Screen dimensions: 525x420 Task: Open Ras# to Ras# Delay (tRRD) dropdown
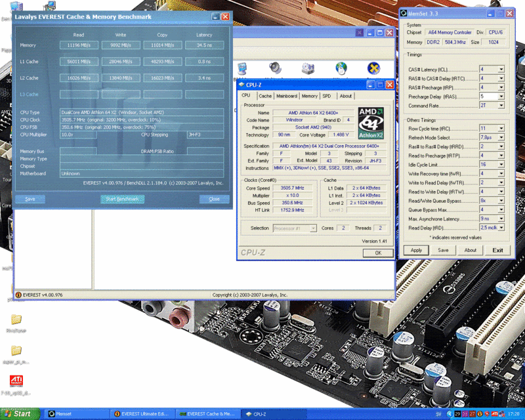point(501,146)
